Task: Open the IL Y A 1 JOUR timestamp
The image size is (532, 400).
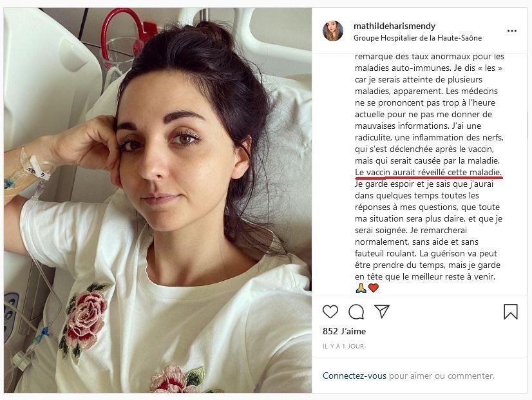Action: tap(343, 346)
